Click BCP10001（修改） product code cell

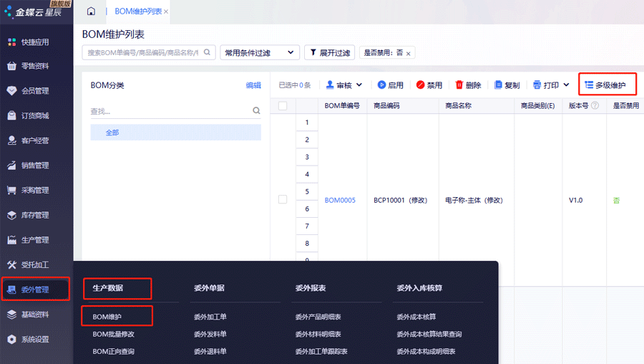pyautogui.click(x=401, y=201)
